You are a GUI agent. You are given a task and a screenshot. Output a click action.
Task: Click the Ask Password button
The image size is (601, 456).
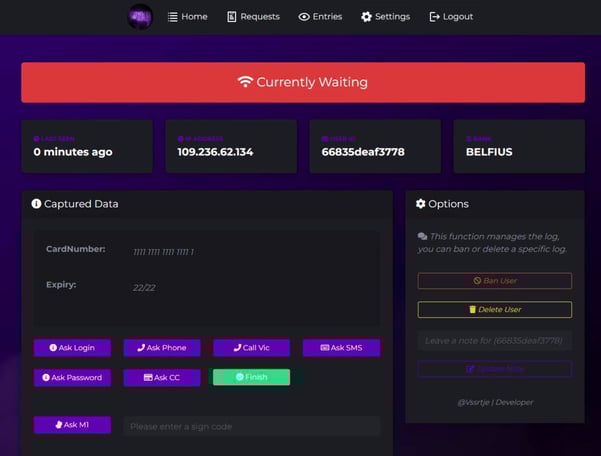coord(72,377)
